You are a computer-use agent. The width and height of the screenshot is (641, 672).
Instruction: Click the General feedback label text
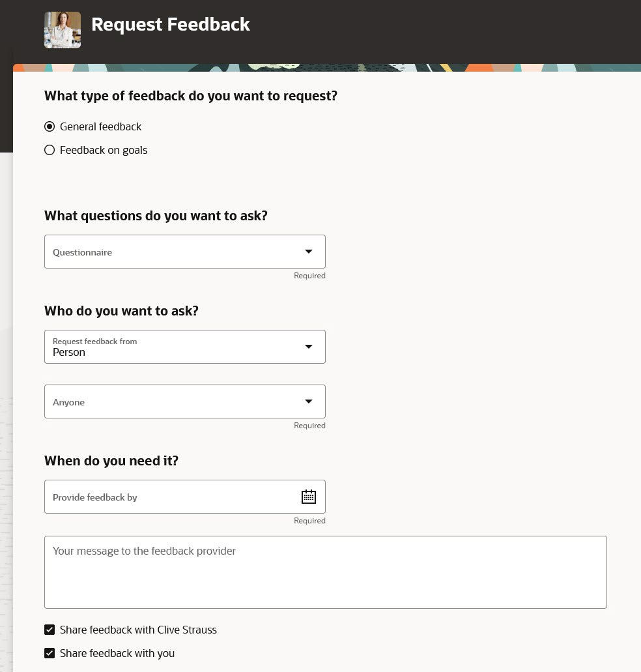[100, 126]
